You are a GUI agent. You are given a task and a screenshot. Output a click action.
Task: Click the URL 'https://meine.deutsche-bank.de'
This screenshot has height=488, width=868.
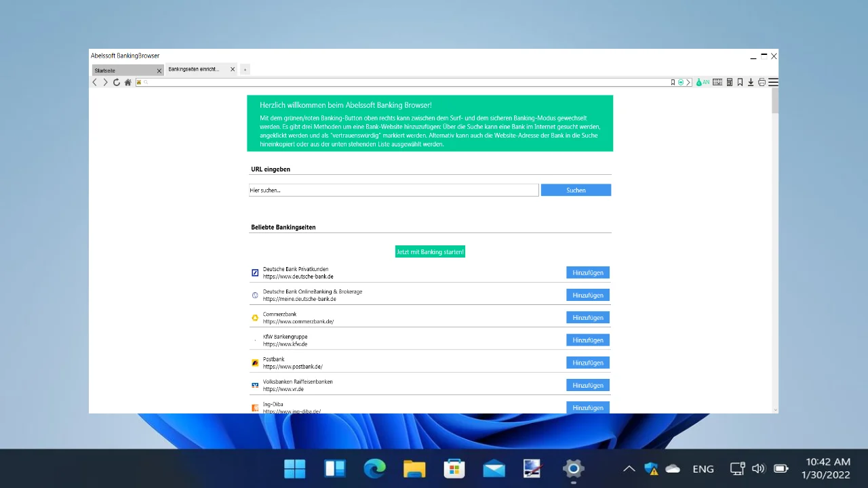299,299
